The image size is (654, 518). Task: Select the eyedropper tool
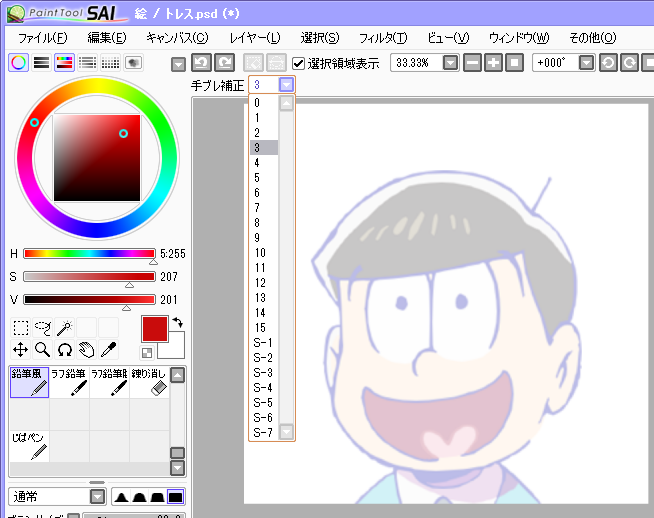(x=108, y=350)
